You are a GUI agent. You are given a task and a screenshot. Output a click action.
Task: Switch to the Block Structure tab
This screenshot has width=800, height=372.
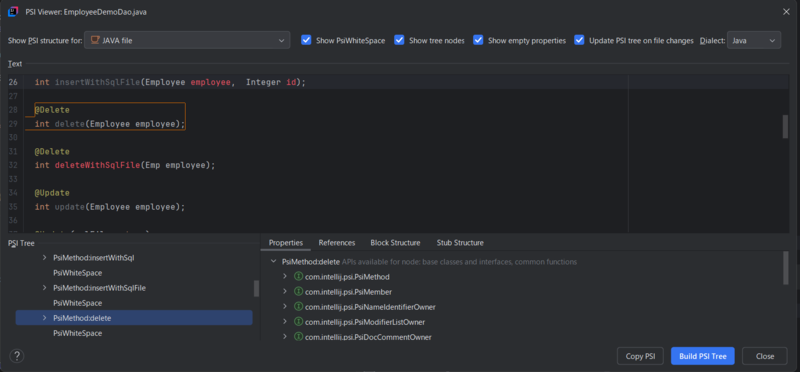coord(395,243)
